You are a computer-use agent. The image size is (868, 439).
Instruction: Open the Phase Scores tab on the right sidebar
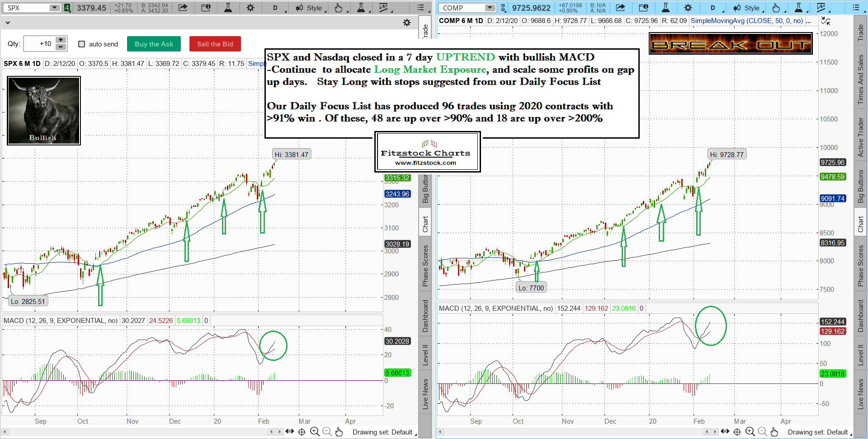click(x=861, y=266)
